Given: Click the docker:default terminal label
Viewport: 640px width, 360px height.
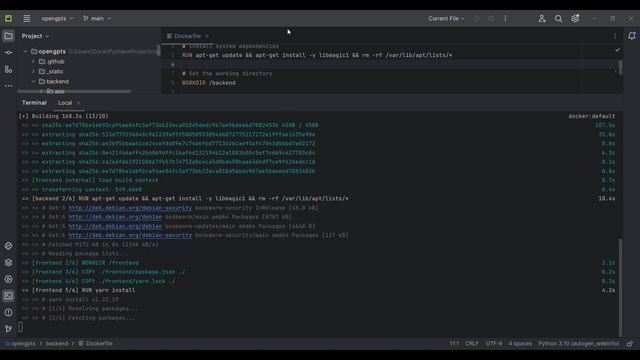Looking at the screenshot, I should pos(591,116).
